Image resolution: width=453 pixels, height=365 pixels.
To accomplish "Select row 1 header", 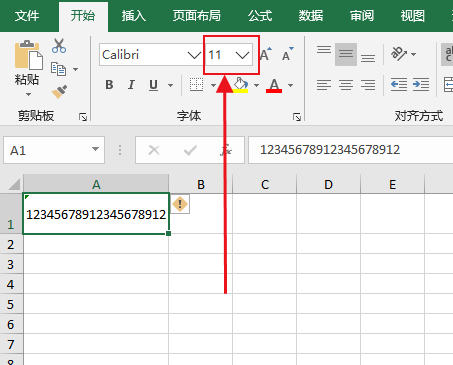I will pyautogui.click(x=11, y=214).
